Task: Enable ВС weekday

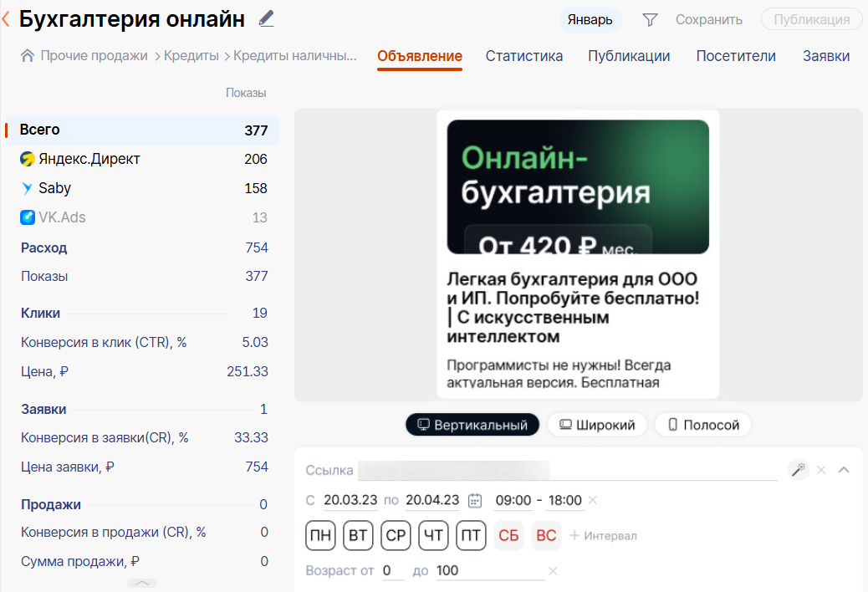Action: (546, 536)
